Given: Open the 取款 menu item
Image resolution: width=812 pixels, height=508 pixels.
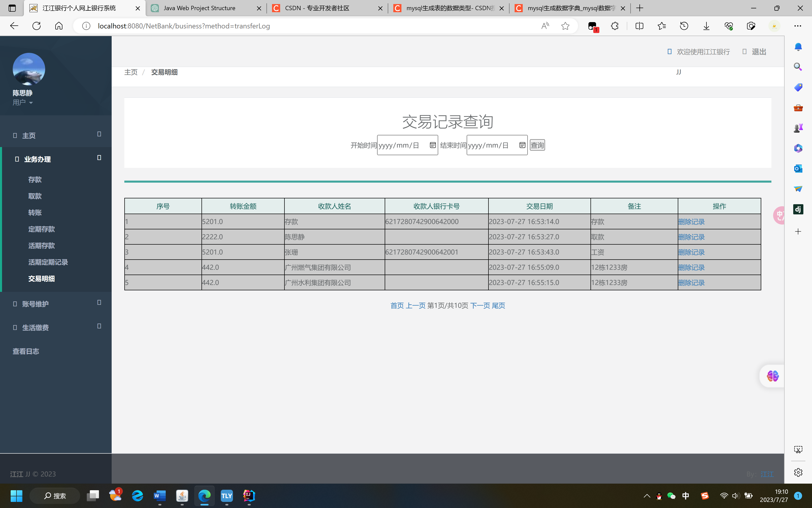Looking at the screenshot, I should pos(35,196).
